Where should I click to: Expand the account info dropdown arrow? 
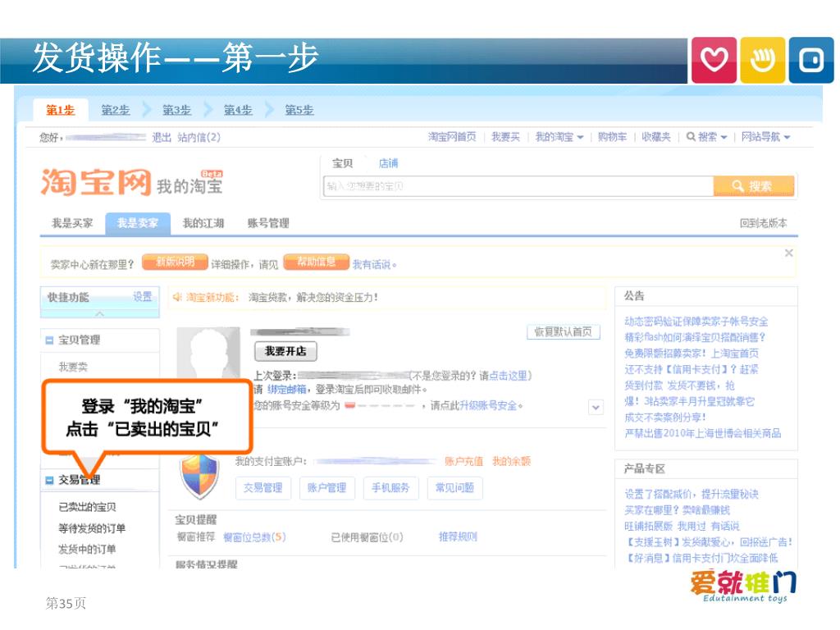[596, 408]
